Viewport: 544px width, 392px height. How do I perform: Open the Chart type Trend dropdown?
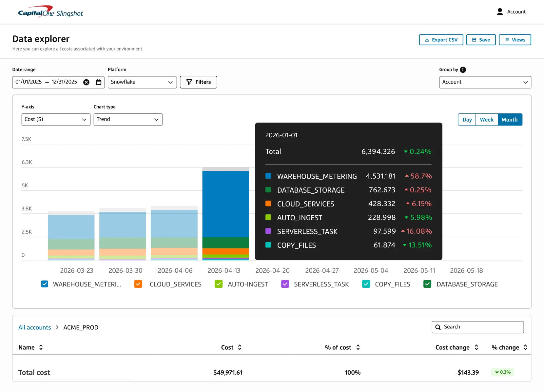pos(128,119)
